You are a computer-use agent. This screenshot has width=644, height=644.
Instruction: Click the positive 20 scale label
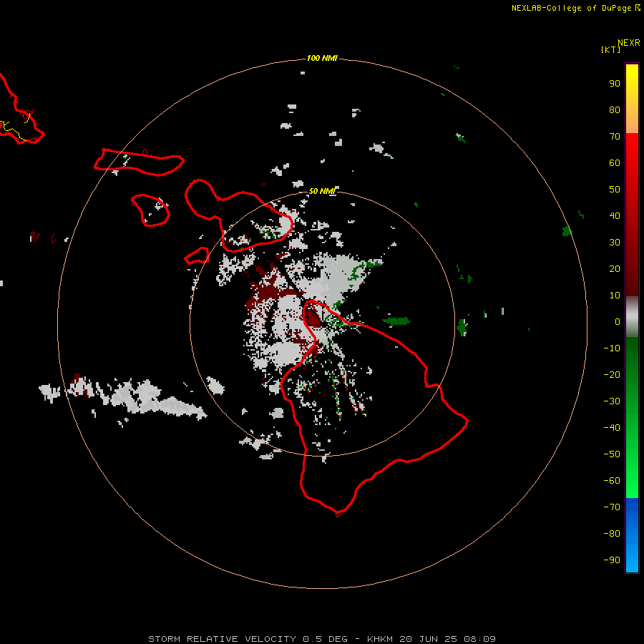615,268
